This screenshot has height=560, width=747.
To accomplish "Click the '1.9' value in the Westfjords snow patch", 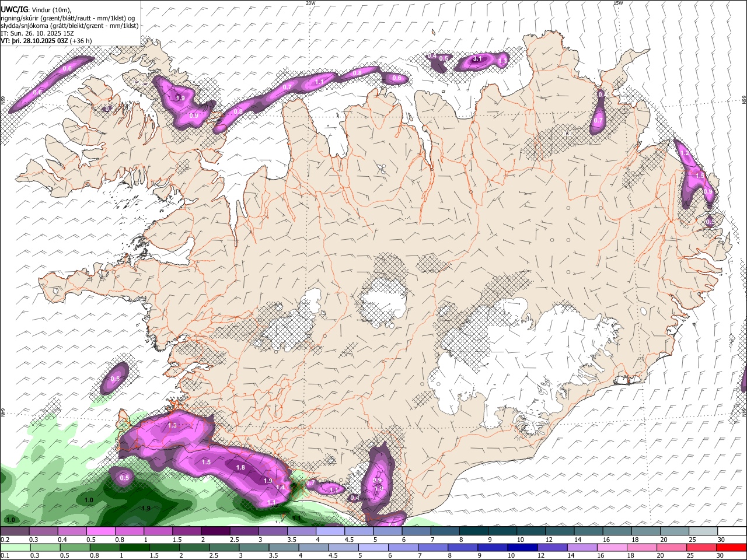I will point(180,99).
